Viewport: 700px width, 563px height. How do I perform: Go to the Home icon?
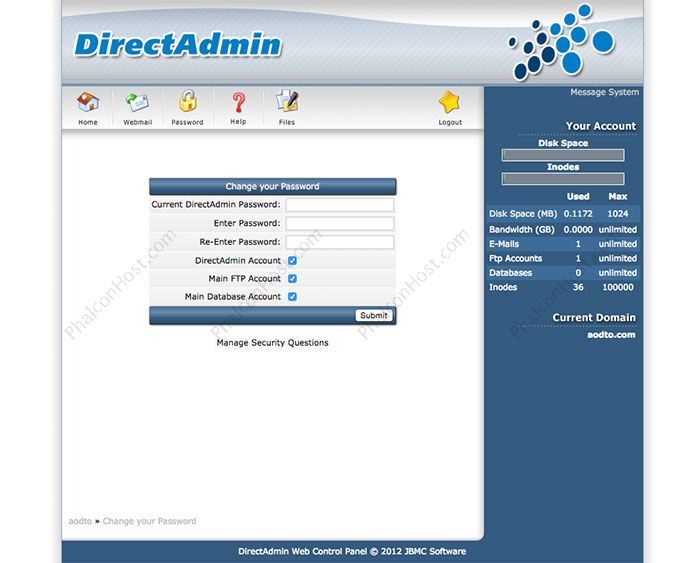(88, 103)
